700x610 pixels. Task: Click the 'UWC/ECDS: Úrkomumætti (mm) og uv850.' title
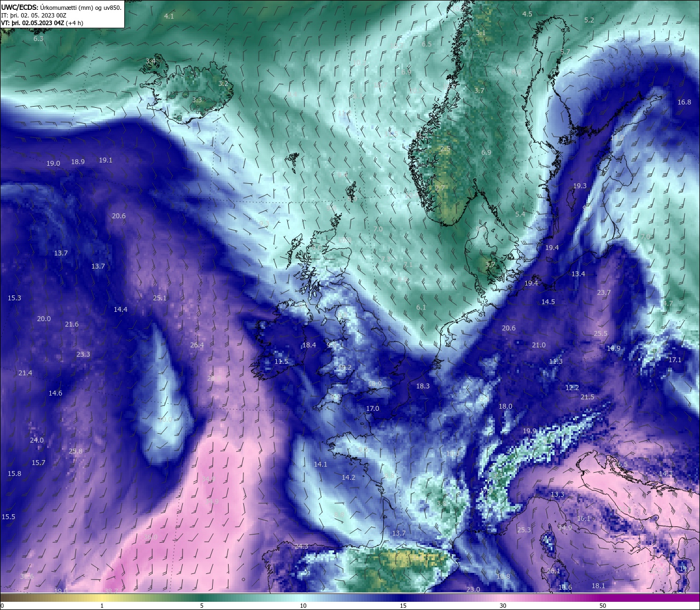coord(61,7)
